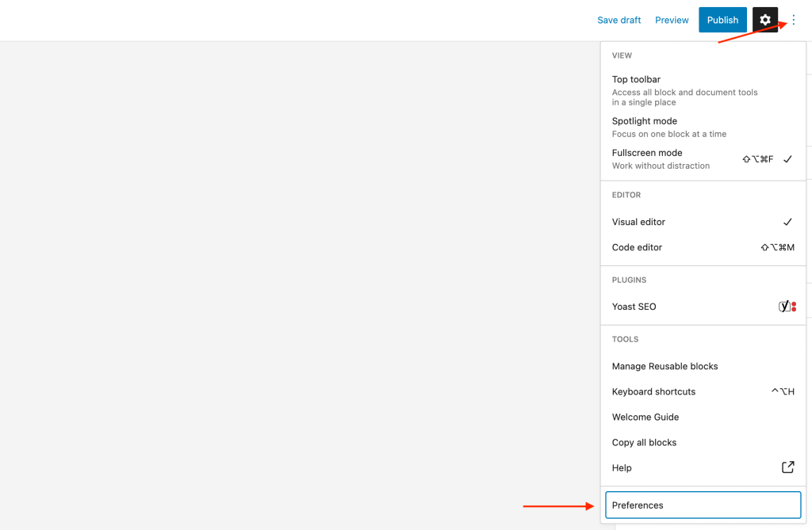This screenshot has height=530, width=812.
Task: Click the Publish button
Action: (x=722, y=20)
